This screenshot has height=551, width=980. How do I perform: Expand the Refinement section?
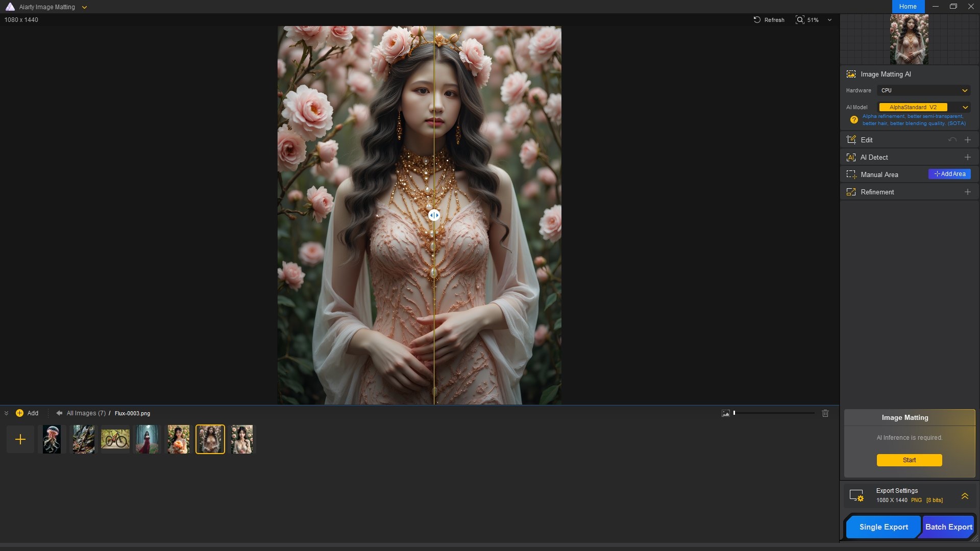tap(967, 192)
